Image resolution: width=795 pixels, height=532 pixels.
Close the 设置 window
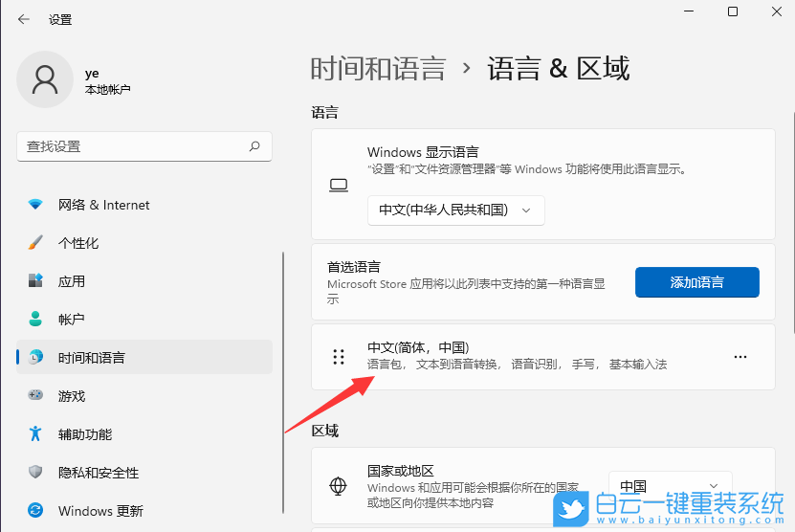point(776,11)
